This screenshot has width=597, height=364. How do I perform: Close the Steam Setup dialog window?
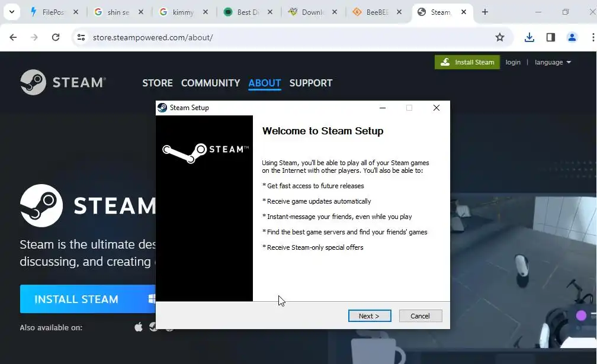[436, 108]
